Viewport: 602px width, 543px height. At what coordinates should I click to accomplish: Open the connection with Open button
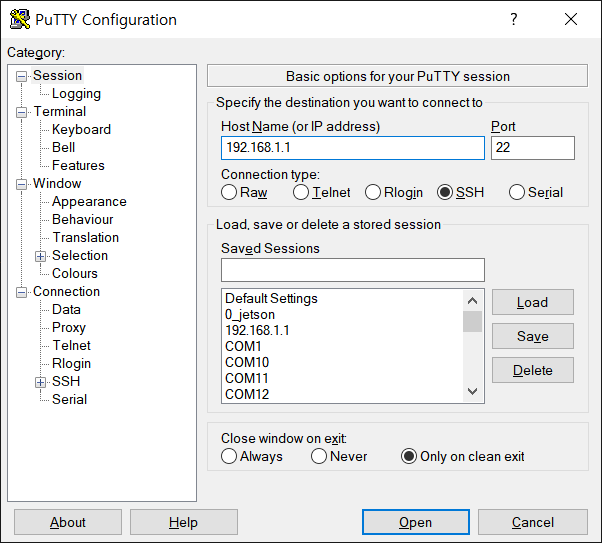click(x=416, y=522)
